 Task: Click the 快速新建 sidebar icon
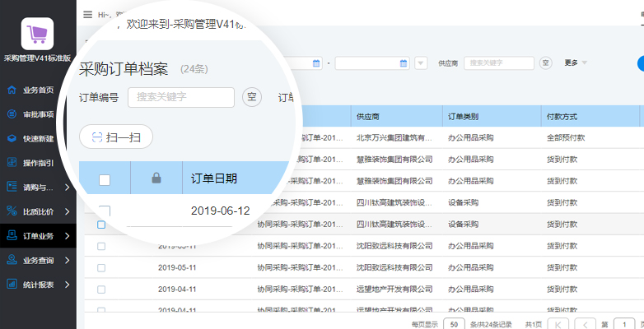12,138
